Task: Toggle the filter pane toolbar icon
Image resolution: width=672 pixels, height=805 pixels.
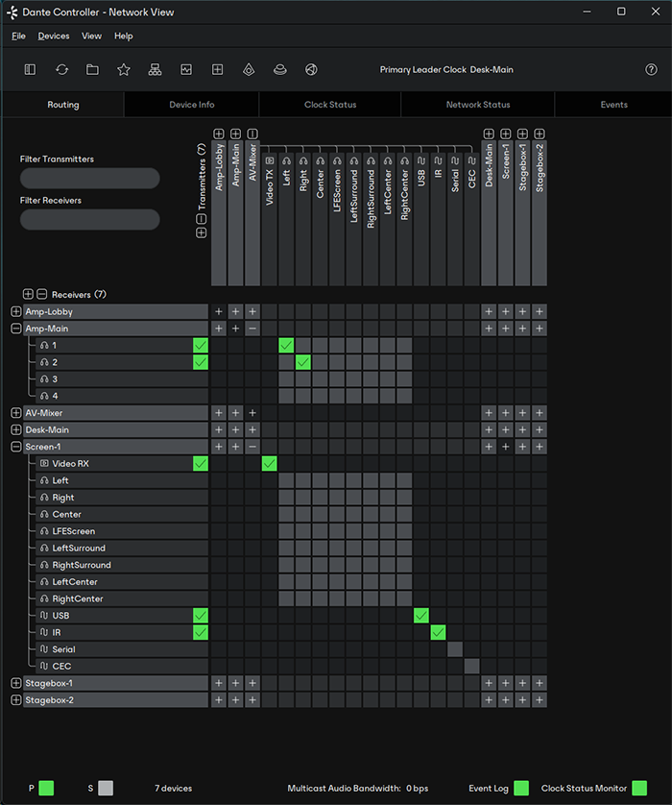Action: click(x=31, y=69)
